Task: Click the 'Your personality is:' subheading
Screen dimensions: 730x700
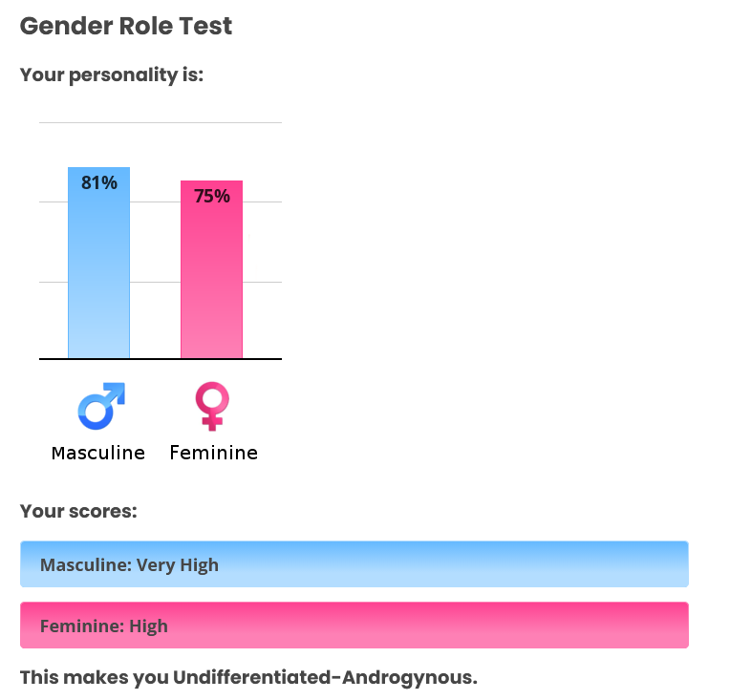Action: click(112, 74)
